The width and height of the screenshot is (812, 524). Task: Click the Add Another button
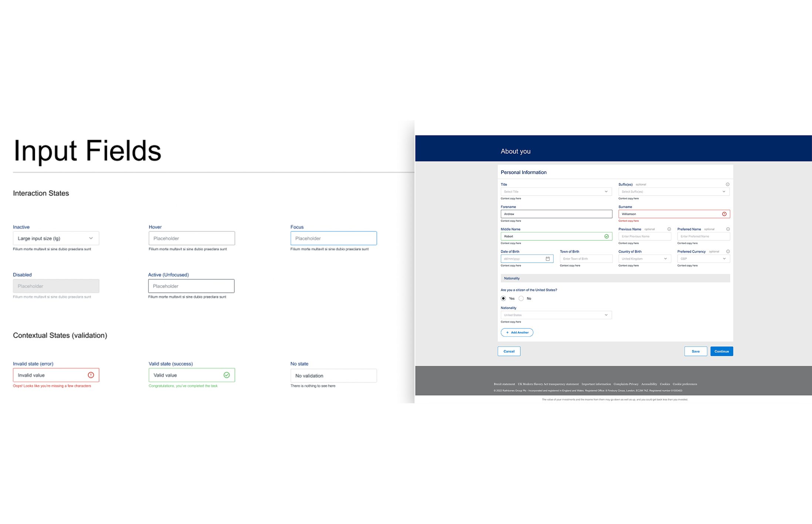click(517, 333)
